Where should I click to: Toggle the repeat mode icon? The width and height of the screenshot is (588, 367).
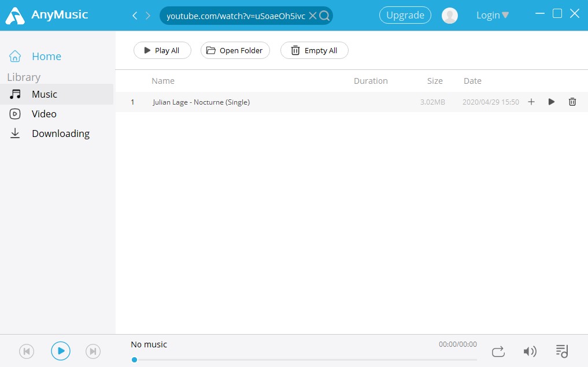(498, 351)
